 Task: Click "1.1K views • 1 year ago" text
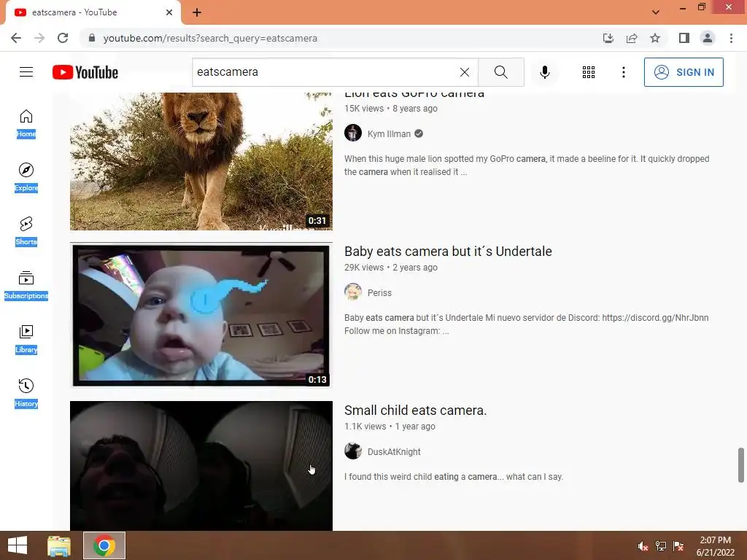coord(390,427)
